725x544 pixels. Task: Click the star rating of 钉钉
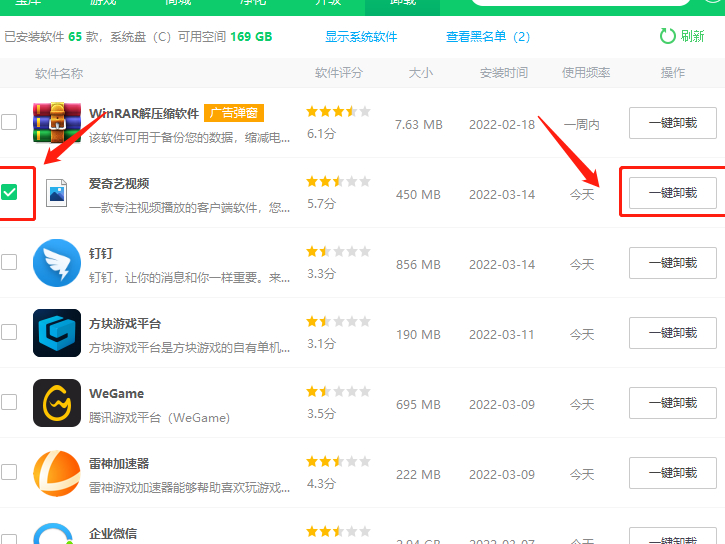(338, 251)
